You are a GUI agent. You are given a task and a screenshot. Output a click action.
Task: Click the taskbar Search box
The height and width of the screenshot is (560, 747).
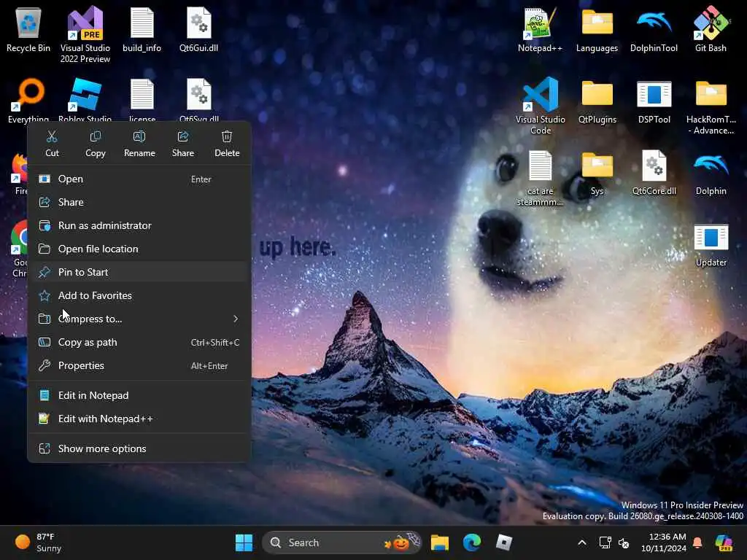click(341, 542)
